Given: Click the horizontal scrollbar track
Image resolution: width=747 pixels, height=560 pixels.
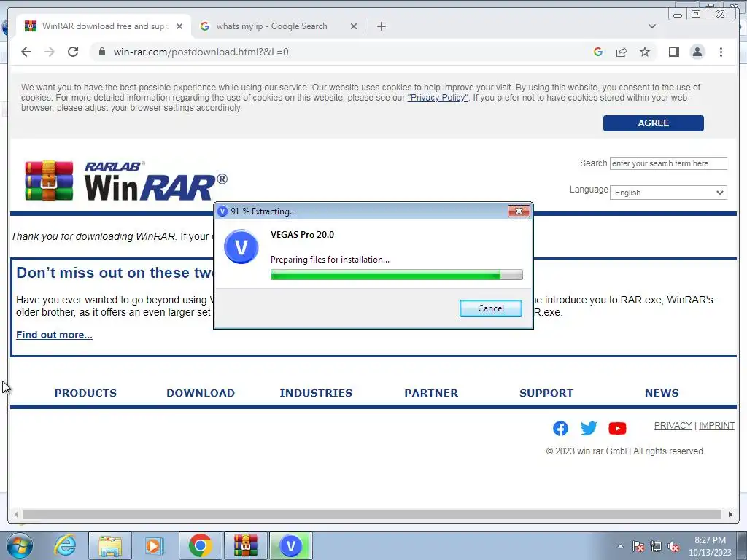Looking at the screenshot, I should coord(371,514).
